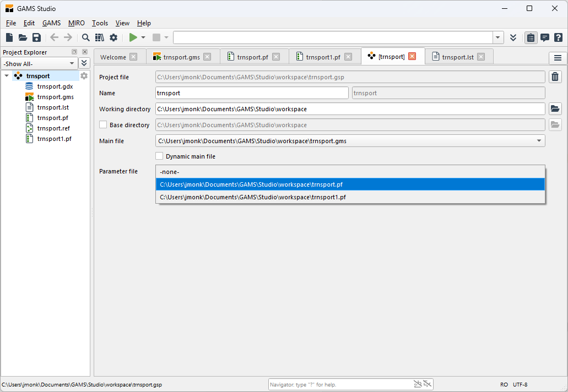Check the Dynamic main file option
568x392 pixels.
tap(160, 156)
